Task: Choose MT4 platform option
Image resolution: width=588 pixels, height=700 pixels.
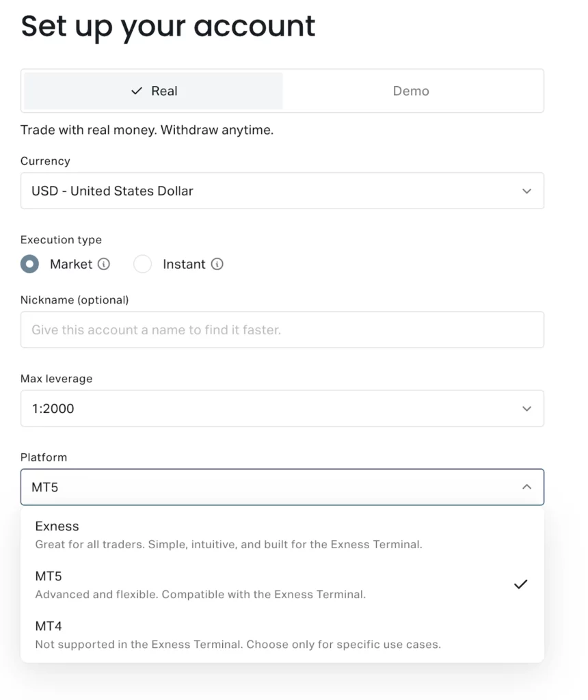Action: 282,635
